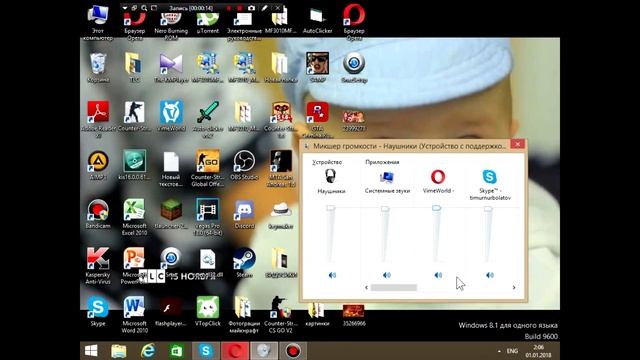Mute Системные звуки in volume mixer
Viewport: 640px width, 360px height.
387,275
